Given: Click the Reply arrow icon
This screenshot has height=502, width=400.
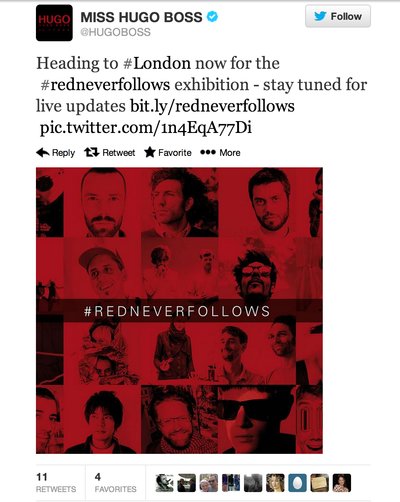Looking at the screenshot, I should coord(43,153).
